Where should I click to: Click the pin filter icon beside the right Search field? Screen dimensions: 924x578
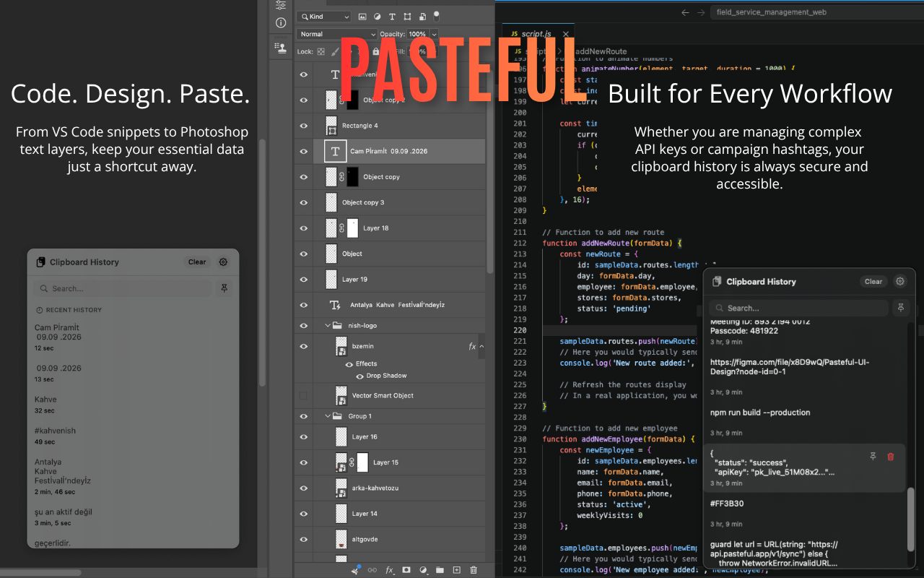pyautogui.click(x=900, y=308)
